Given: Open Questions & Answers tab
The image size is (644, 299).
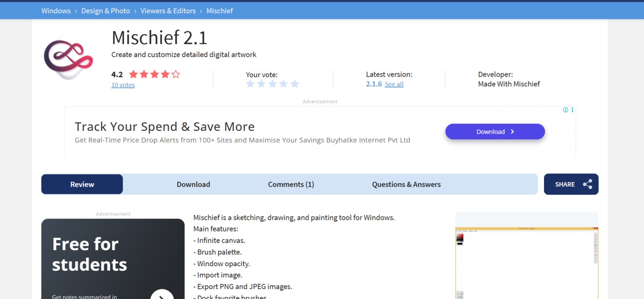Looking at the screenshot, I should (x=406, y=184).
